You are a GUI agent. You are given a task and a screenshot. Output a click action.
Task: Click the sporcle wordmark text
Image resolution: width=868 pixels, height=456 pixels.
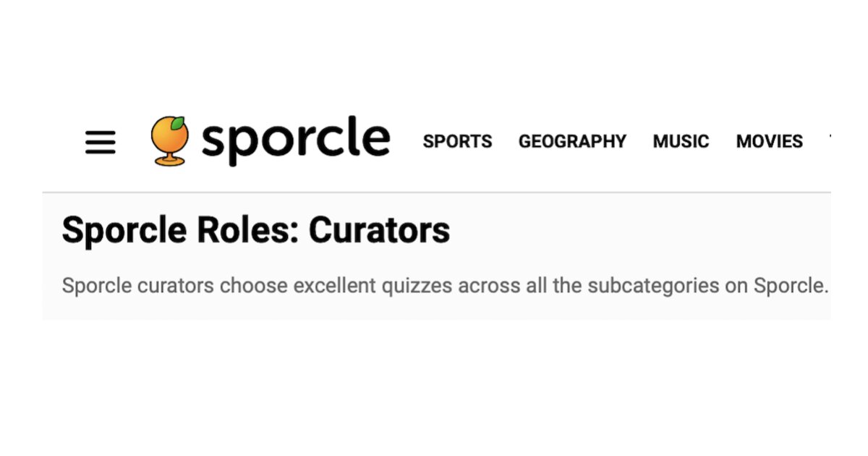(295, 139)
